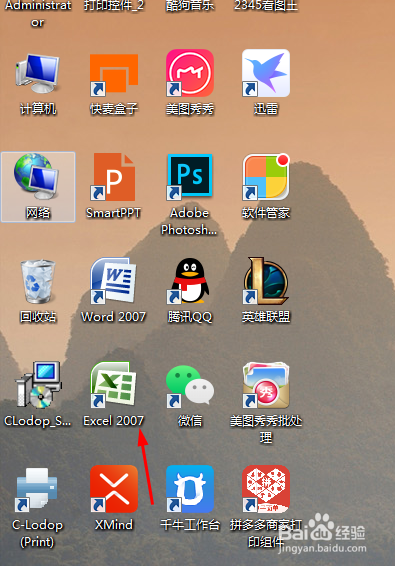The width and height of the screenshot is (395, 566).
Task: Click the '软件管家' text label
Action: (x=266, y=213)
